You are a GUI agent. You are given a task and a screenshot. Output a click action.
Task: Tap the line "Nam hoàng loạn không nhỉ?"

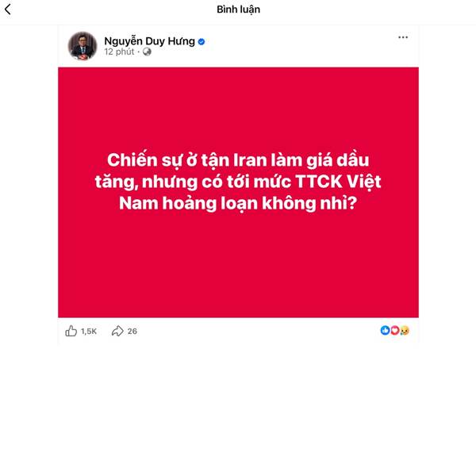(238, 203)
